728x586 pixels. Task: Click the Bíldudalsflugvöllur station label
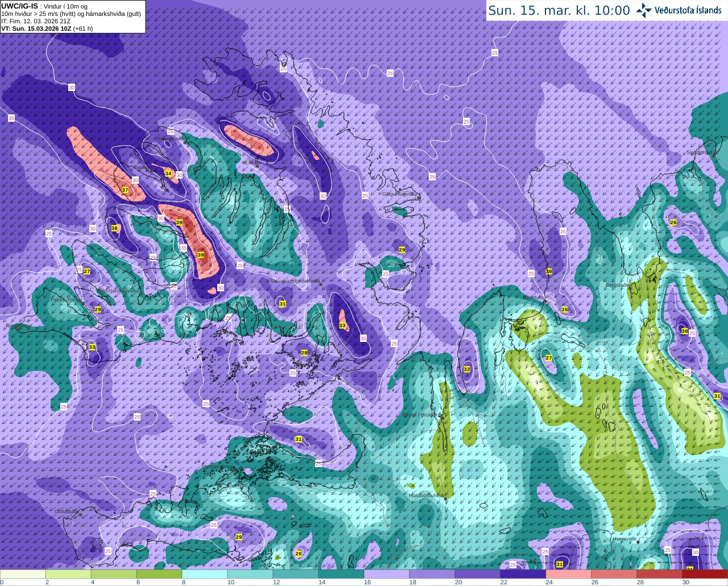point(118,290)
